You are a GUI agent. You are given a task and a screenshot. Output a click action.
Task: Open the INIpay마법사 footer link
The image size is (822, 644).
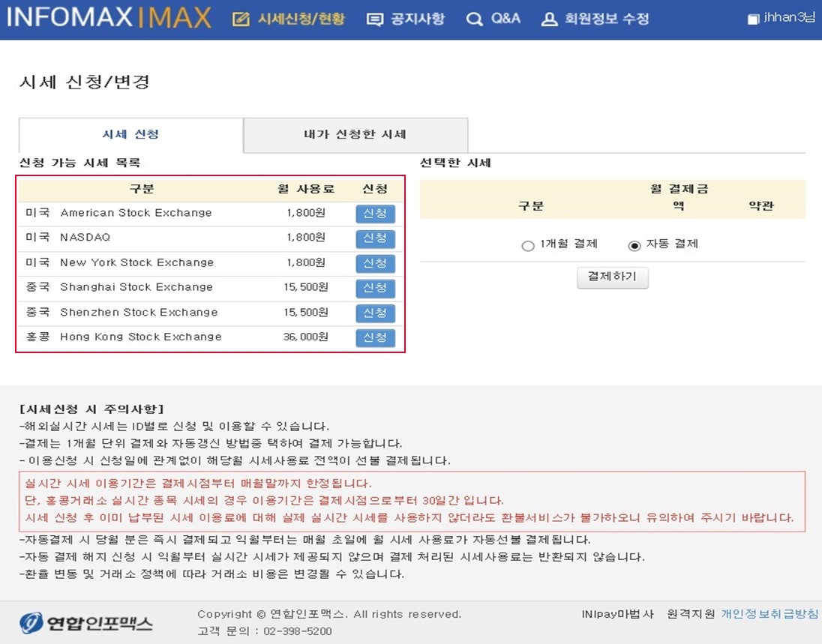(617, 614)
